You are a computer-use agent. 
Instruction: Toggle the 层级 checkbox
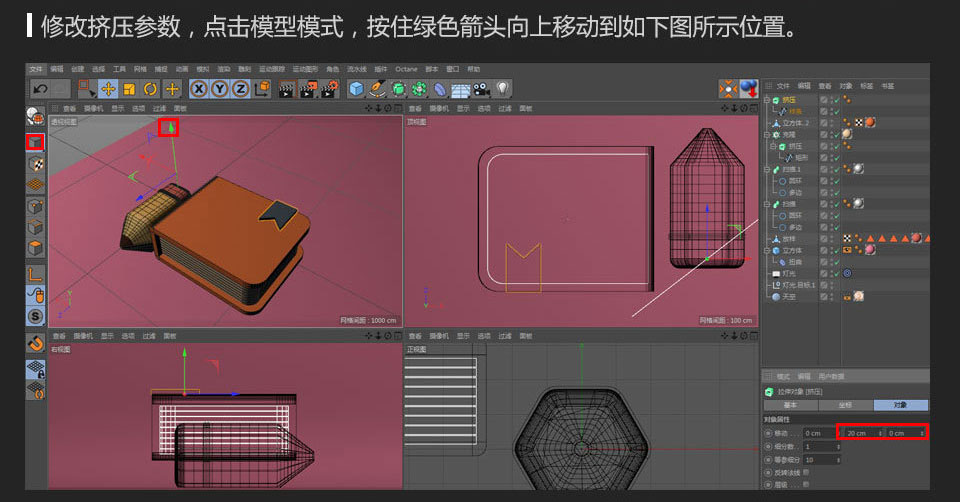coord(806,484)
